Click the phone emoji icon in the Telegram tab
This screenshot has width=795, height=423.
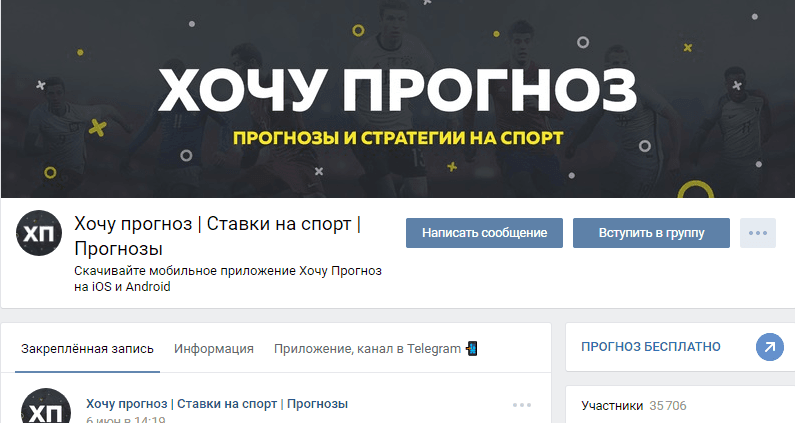[x=472, y=348]
